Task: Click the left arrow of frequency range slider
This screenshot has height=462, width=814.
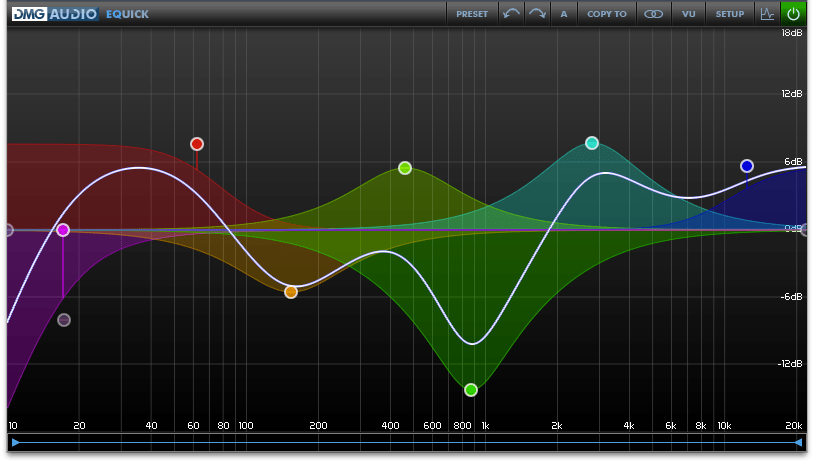Action: (x=14, y=442)
